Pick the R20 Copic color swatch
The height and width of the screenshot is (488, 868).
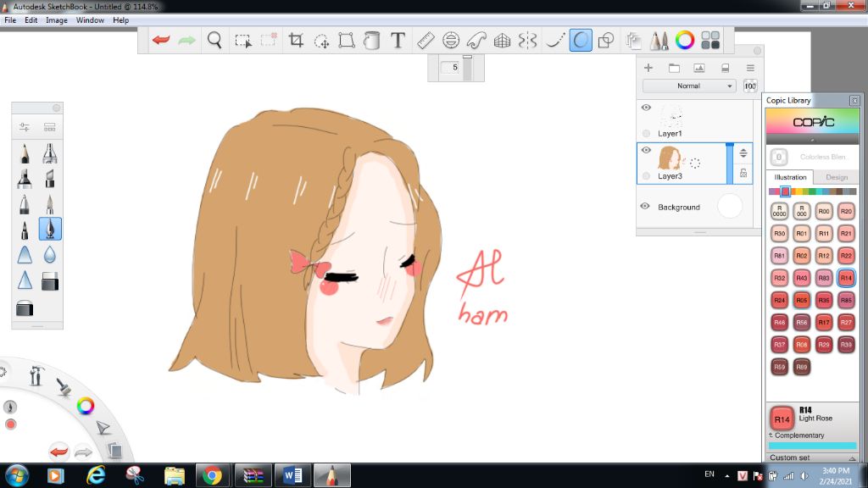tap(846, 211)
